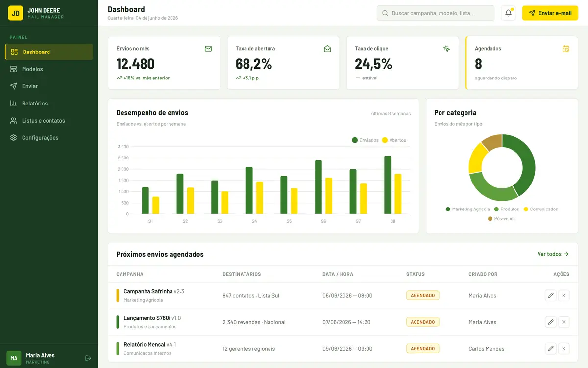Click the search campaign input field
Viewport: 588px width, 368px height.
tap(436, 13)
